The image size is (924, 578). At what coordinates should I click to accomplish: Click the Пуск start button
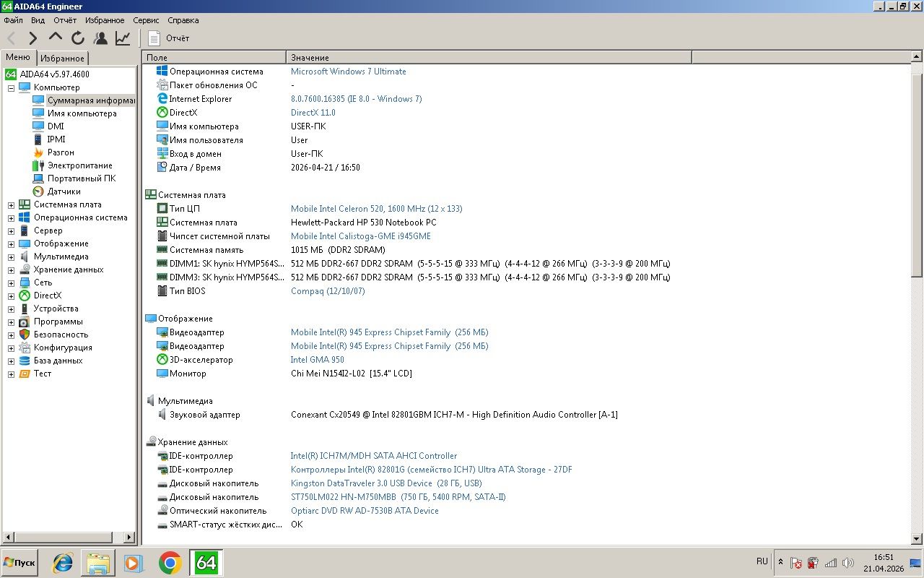(19, 563)
